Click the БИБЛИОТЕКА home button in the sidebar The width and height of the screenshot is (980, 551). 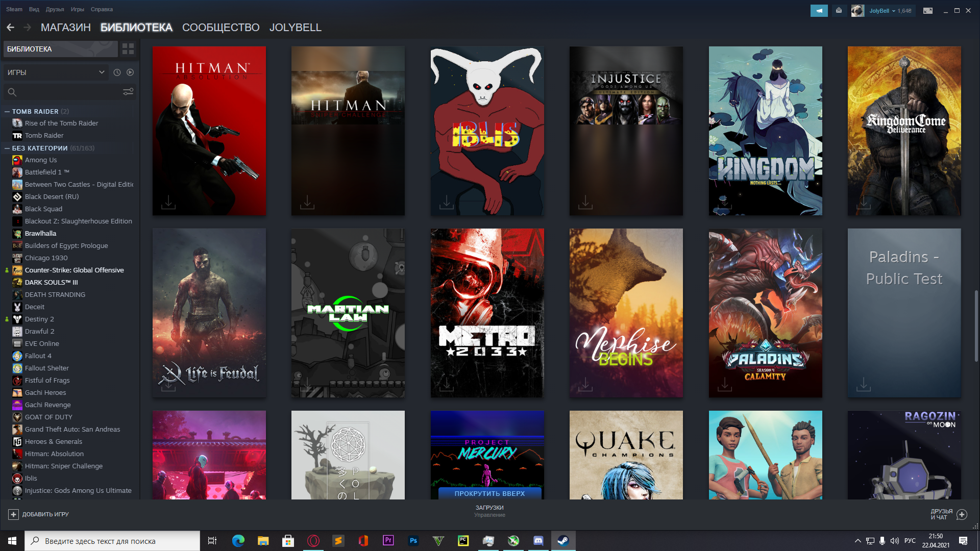pyautogui.click(x=61, y=49)
